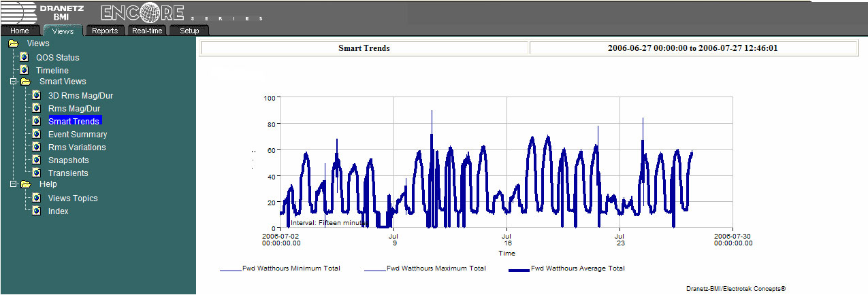Click the QOS Status page icon

click(24, 57)
